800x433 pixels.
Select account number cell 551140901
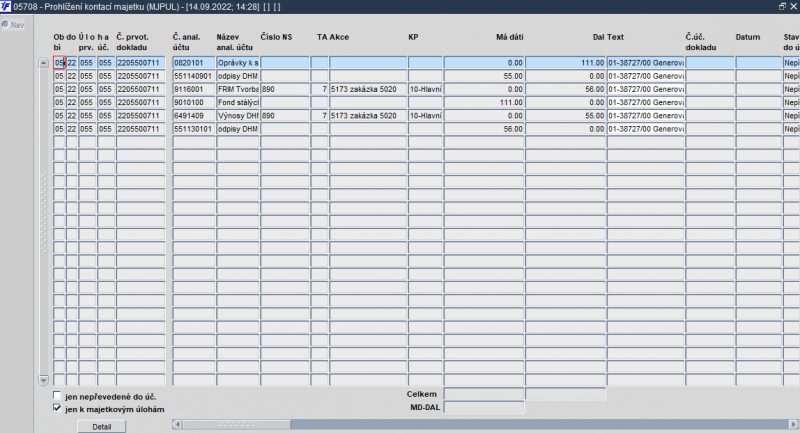tap(193, 76)
